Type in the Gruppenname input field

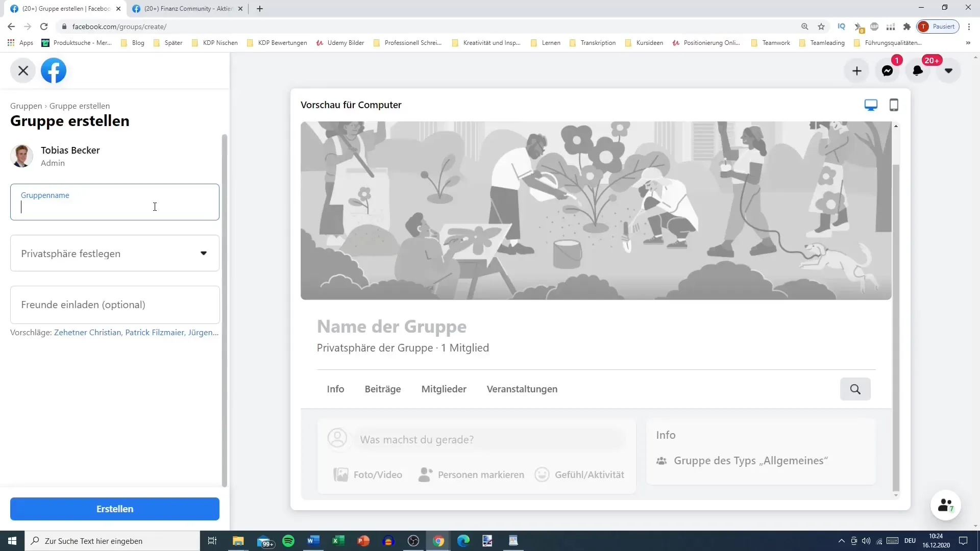pyautogui.click(x=115, y=207)
